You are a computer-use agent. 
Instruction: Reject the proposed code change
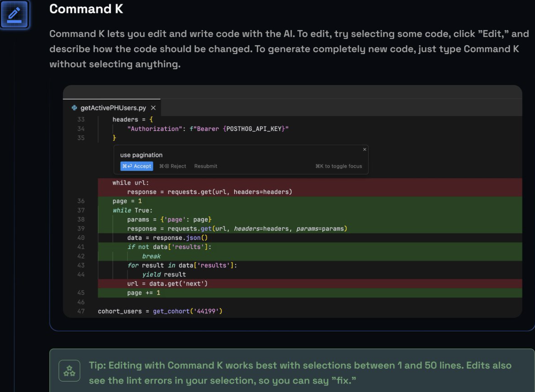coord(173,166)
